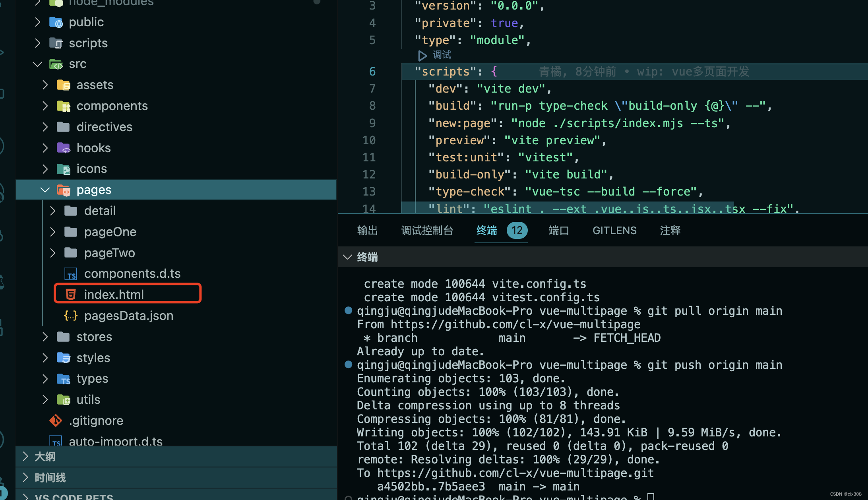The image size is (868, 500).
Task: Click the JSON braces icon of pagesData.json
Action: click(x=71, y=316)
